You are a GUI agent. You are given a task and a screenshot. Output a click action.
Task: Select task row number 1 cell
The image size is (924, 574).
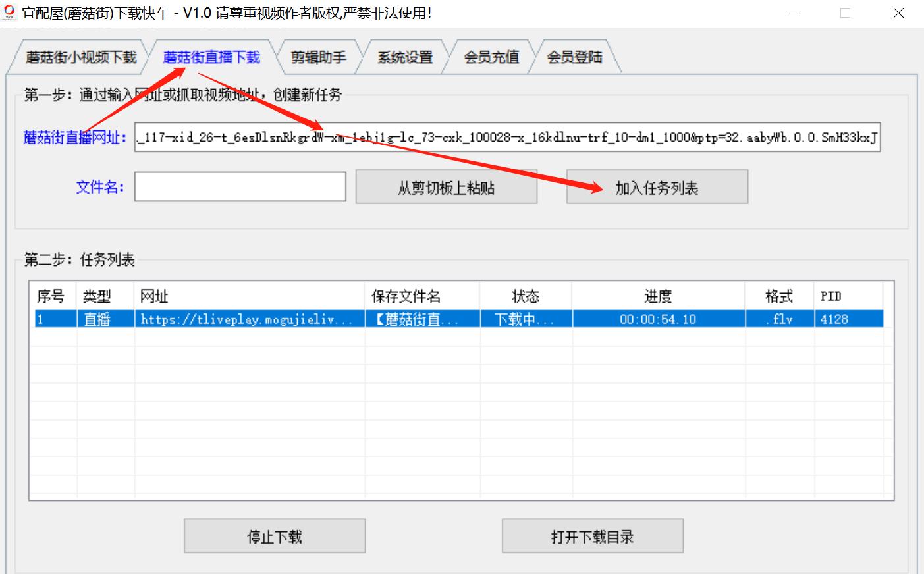click(55, 319)
